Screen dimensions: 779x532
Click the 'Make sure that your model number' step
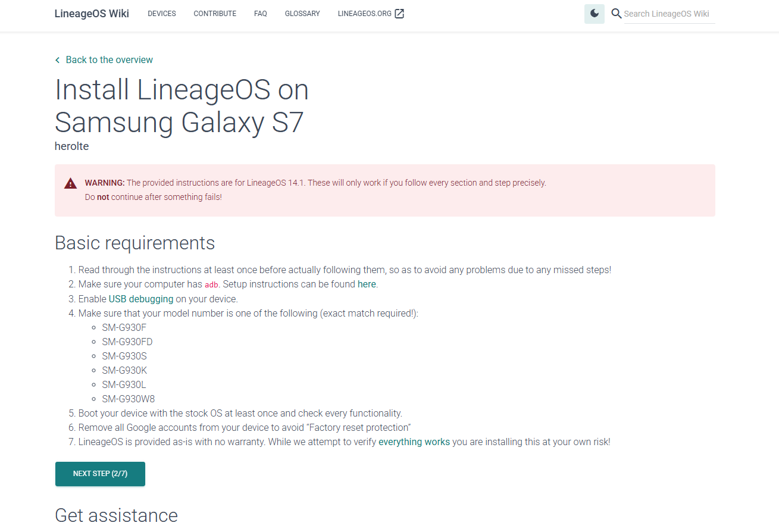(x=248, y=313)
